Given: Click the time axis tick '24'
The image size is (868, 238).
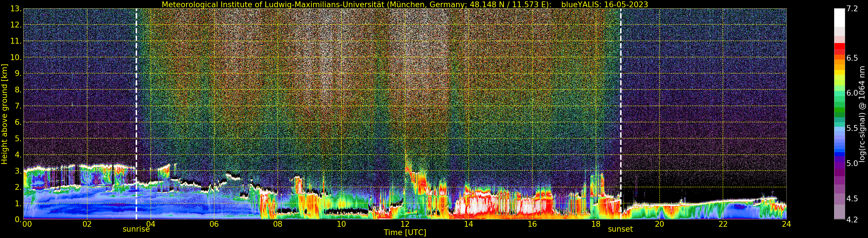Looking at the screenshot, I should point(786,224).
